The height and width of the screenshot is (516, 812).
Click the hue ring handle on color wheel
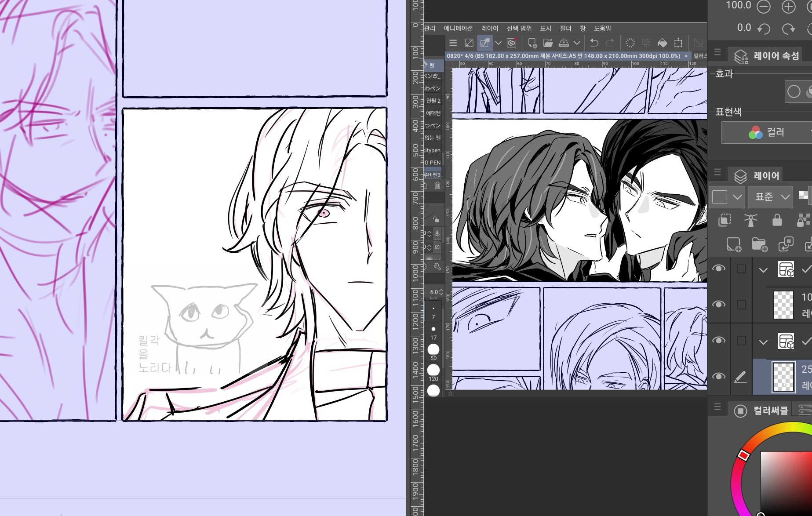[x=743, y=455]
